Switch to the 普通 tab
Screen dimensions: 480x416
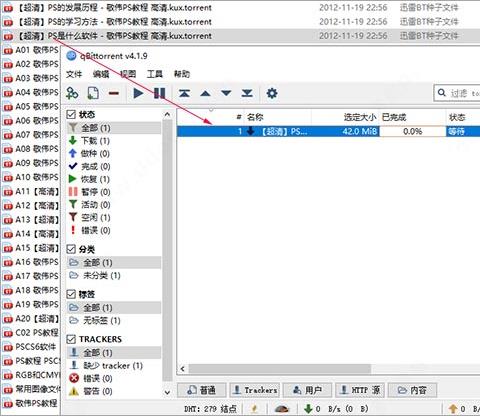202,390
